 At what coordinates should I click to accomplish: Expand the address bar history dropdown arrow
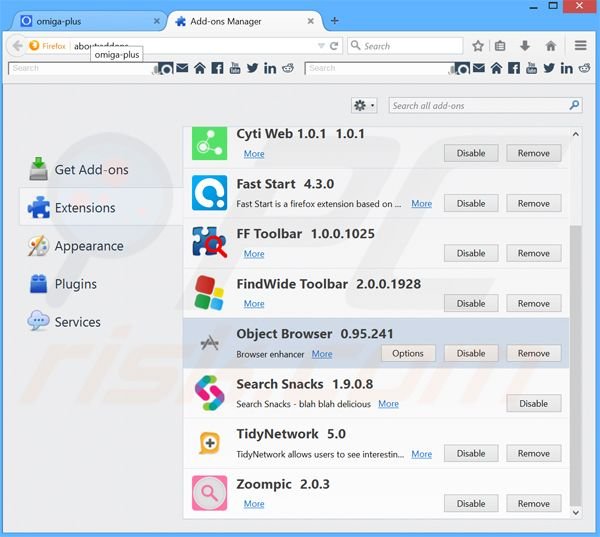(320, 45)
